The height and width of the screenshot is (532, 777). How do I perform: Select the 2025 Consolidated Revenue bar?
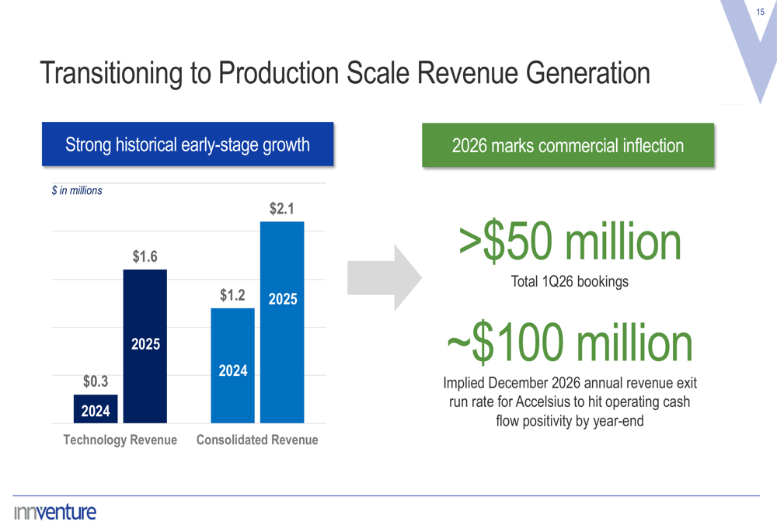tap(283, 322)
